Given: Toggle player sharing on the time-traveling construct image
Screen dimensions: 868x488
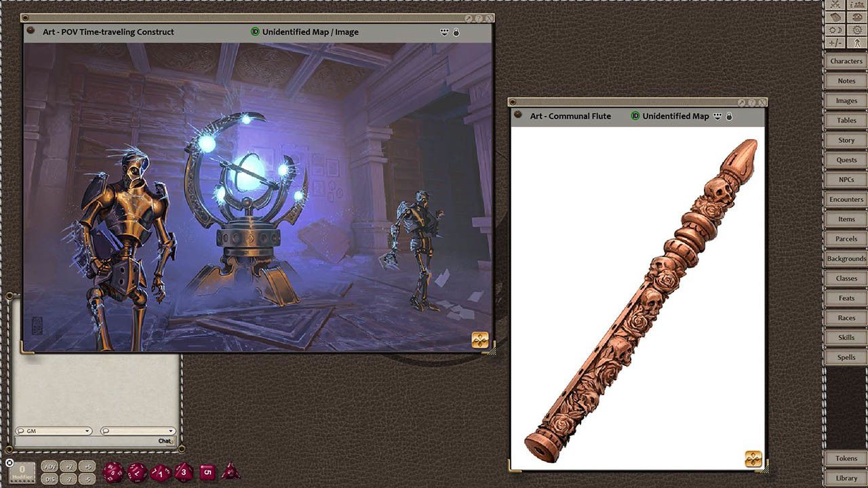Looking at the screenshot, I should click(x=444, y=32).
